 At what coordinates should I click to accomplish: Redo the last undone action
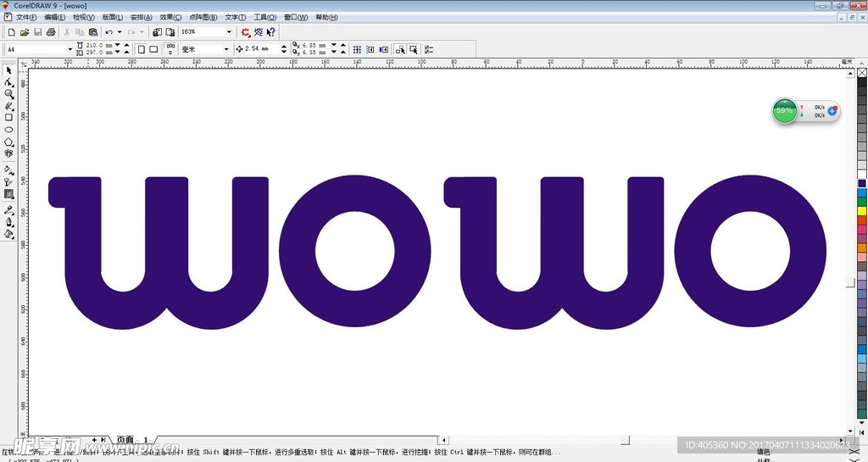(131, 32)
